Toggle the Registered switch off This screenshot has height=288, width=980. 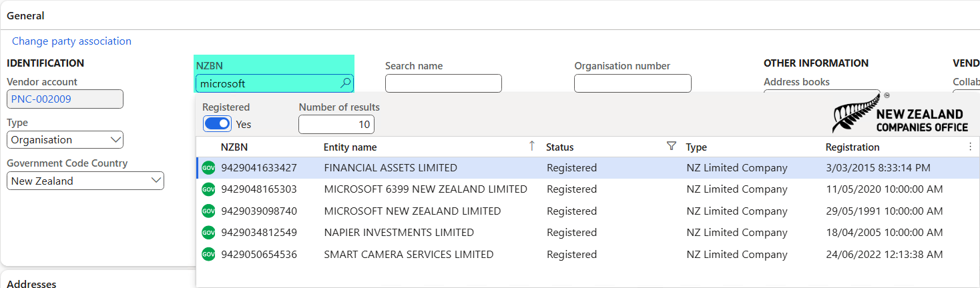pos(217,124)
